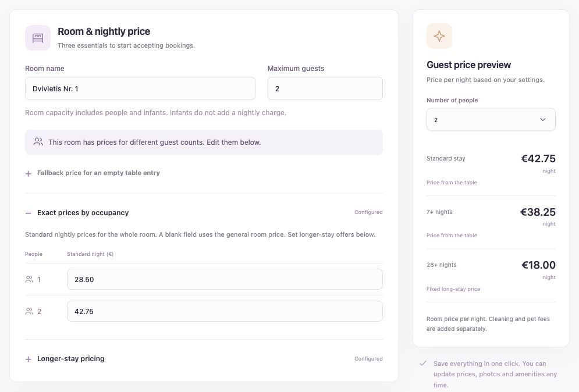
Task: Click the sparkle icon above Guest price preview
Action: click(x=439, y=36)
